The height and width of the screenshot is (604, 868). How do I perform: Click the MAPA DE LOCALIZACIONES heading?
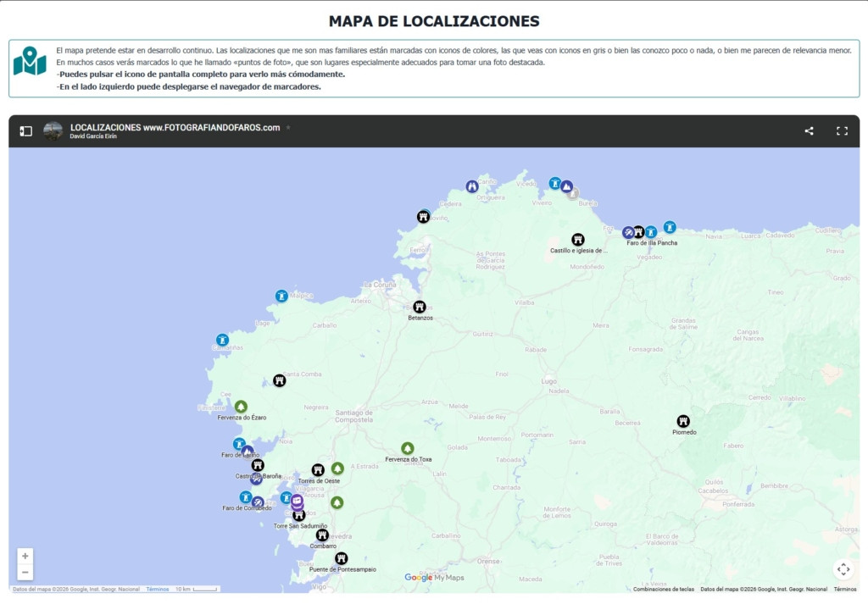(x=434, y=21)
